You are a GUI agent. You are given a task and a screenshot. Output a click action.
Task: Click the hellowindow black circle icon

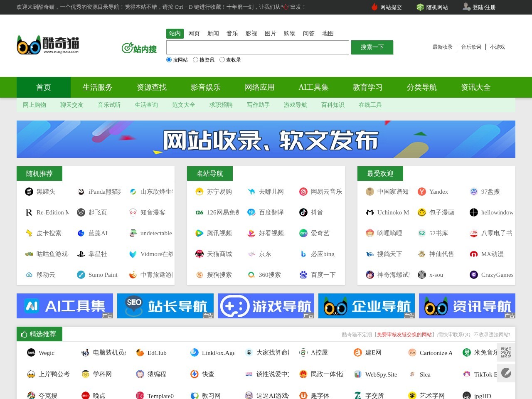[474, 212]
